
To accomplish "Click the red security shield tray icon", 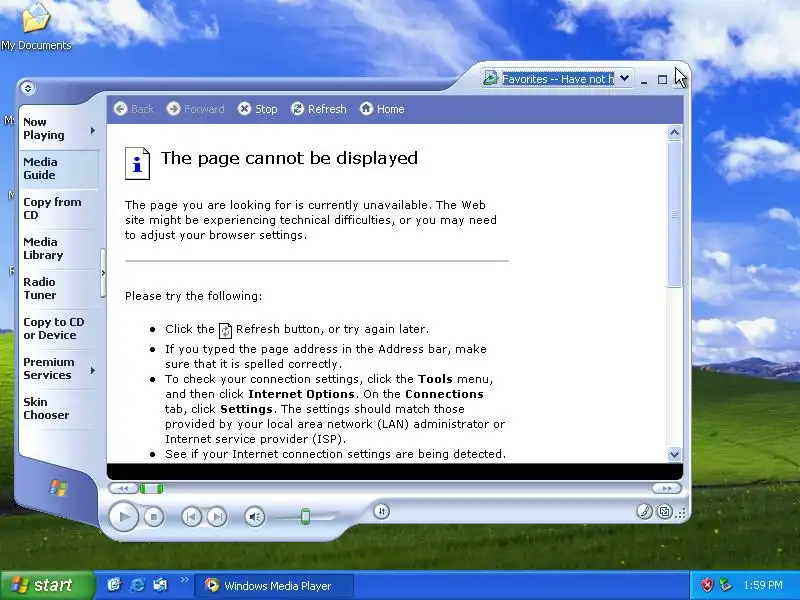I will pos(707,585).
